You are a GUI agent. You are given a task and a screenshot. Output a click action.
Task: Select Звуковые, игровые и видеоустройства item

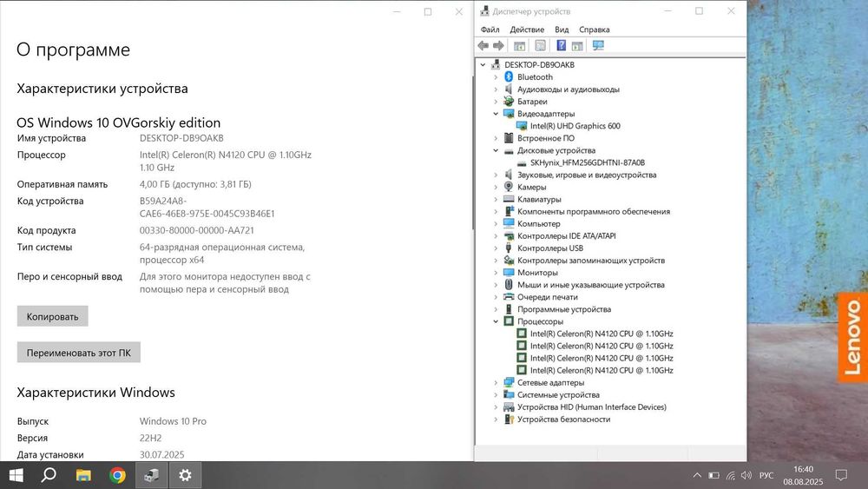tap(587, 175)
